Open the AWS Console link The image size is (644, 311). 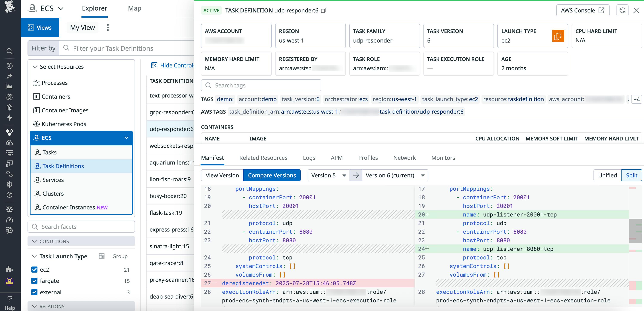[583, 10]
